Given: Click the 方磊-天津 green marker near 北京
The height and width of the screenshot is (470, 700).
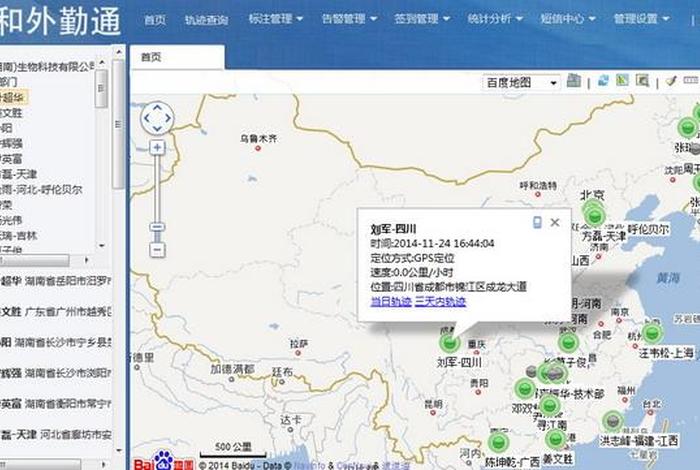Looking at the screenshot, I should [x=595, y=217].
